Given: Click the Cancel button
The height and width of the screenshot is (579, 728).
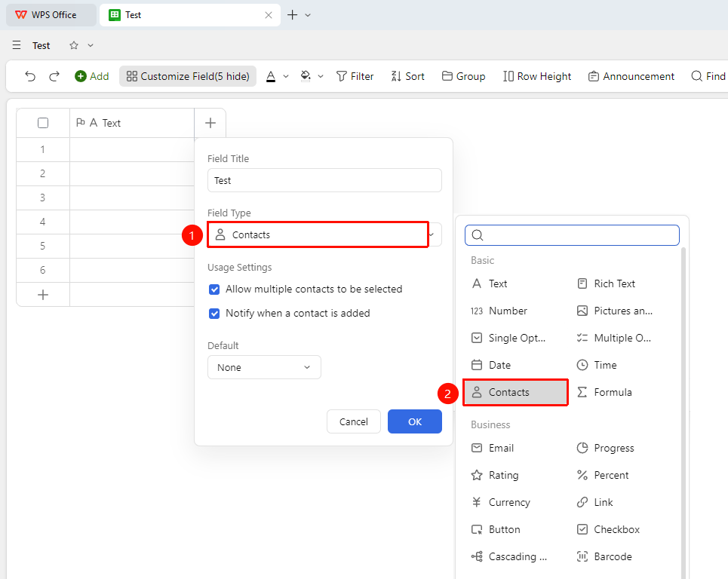Looking at the screenshot, I should click(x=354, y=421).
